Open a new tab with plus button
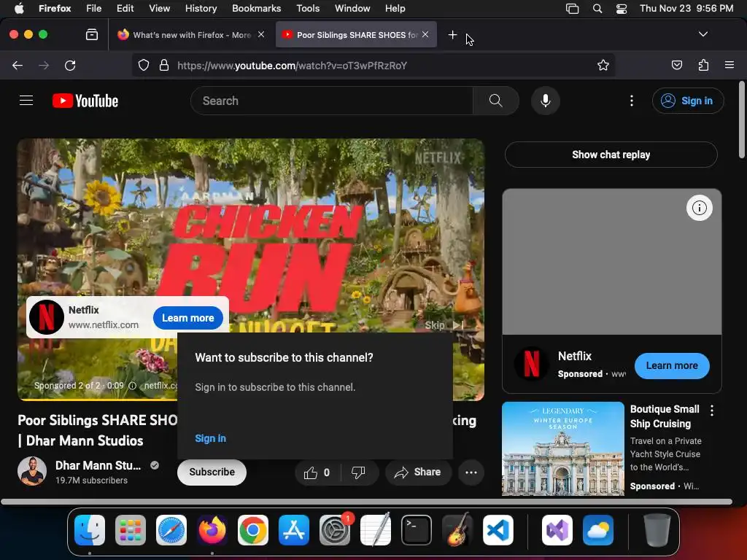 tap(452, 34)
